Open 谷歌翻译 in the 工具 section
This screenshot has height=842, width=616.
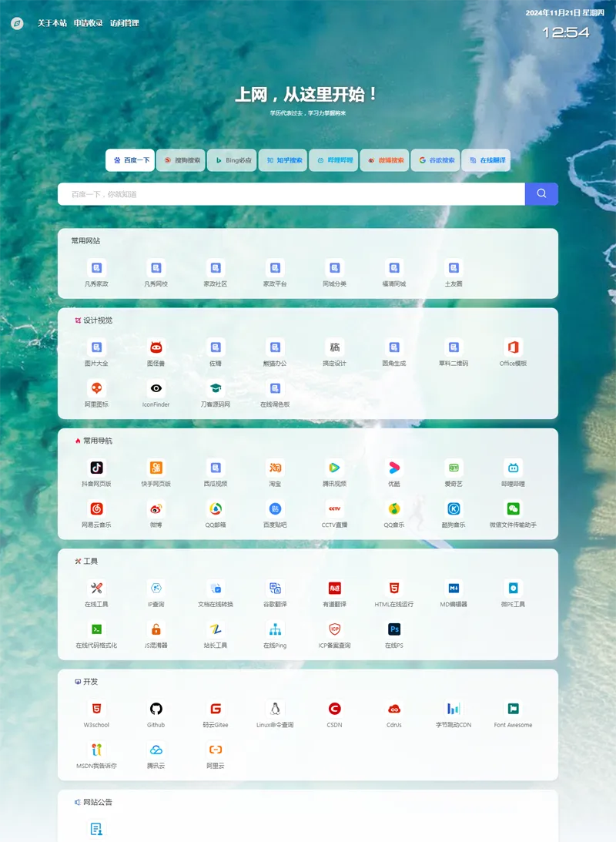(275, 589)
